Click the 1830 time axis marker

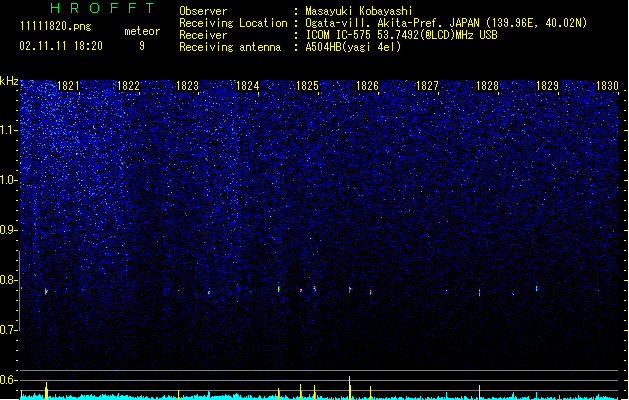point(607,86)
